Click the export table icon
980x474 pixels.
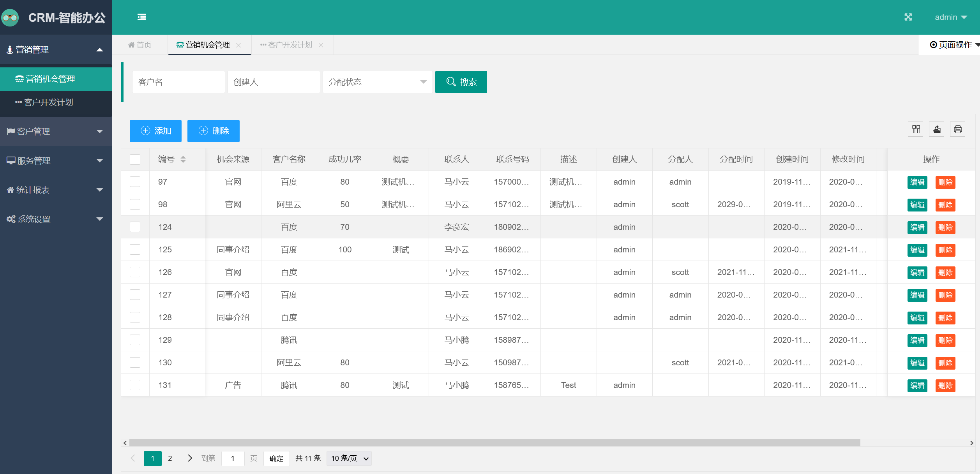[x=937, y=129]
